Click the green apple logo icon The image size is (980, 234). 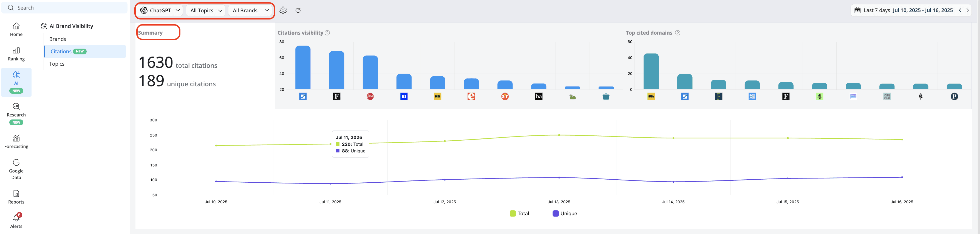click(x=573, y=97)
